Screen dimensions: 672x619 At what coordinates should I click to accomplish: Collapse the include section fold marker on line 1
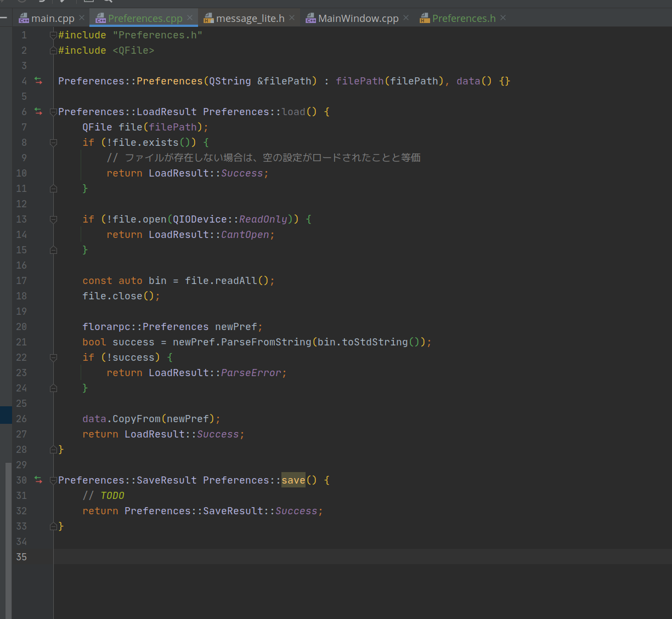pyautogui.click(x=53, y=35)
